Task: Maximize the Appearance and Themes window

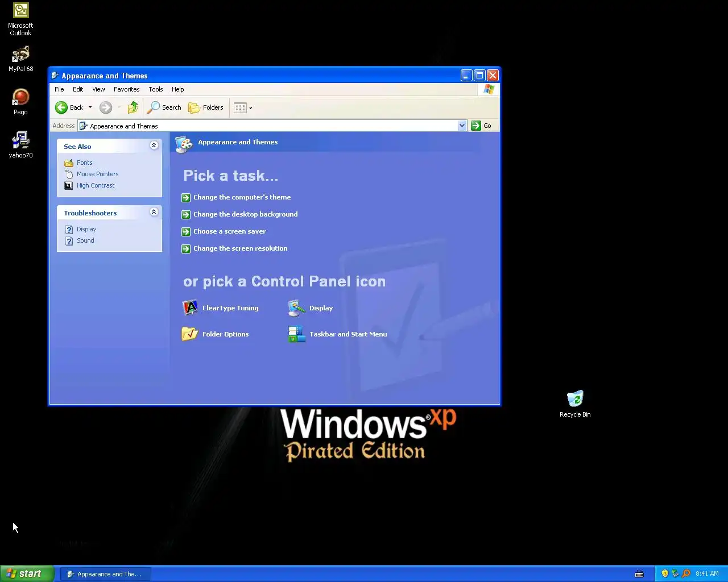Action: coord(479,75)
